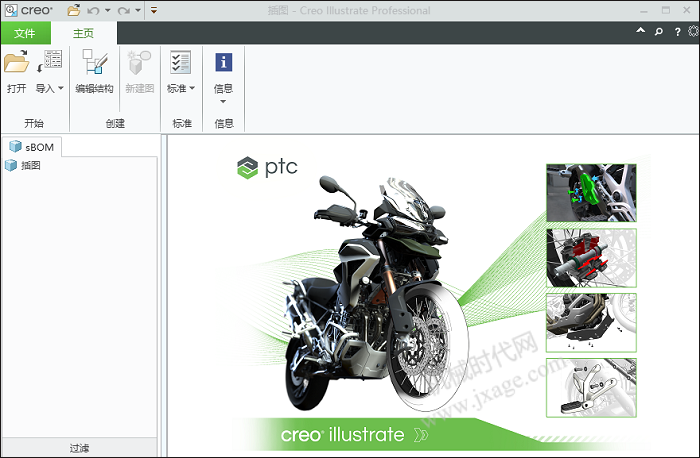Expand the 导入 dropdown arrow
The height and width of the screenshot is (458, 700).
(x=61, y=88)
